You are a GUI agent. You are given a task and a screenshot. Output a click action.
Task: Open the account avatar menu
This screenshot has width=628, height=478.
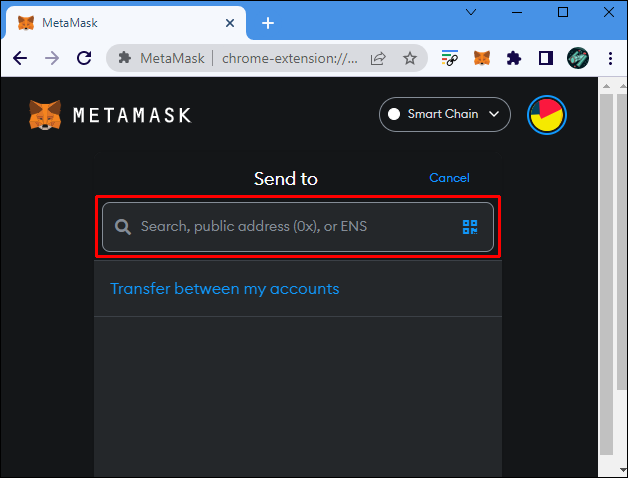tap(546, 115)
